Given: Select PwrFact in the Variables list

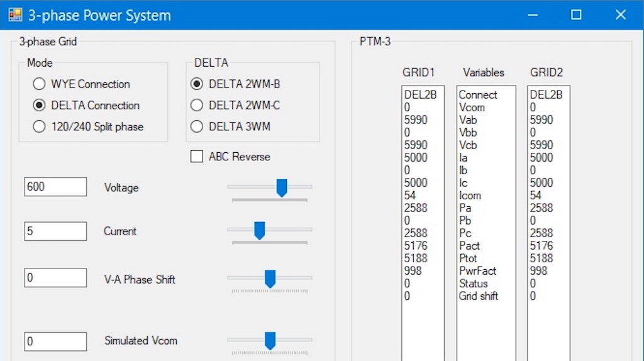Looking at the screenshot, I should 477,271.
